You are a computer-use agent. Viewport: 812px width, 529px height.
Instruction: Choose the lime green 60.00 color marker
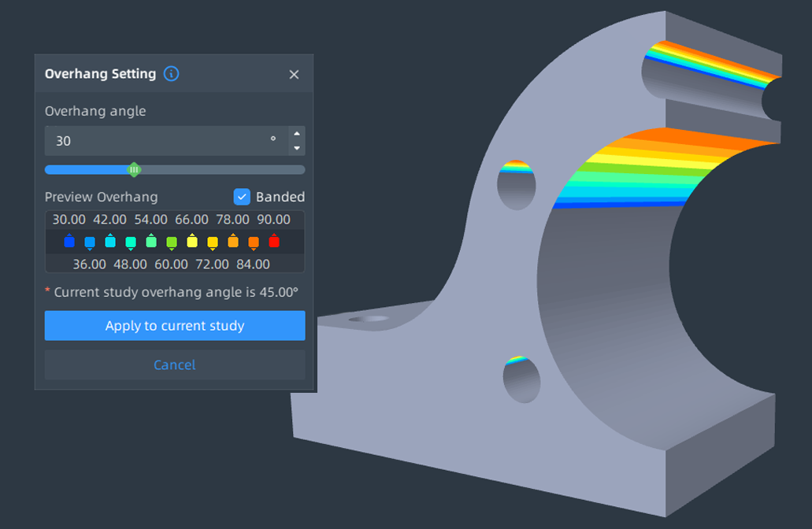pos(172,242)
